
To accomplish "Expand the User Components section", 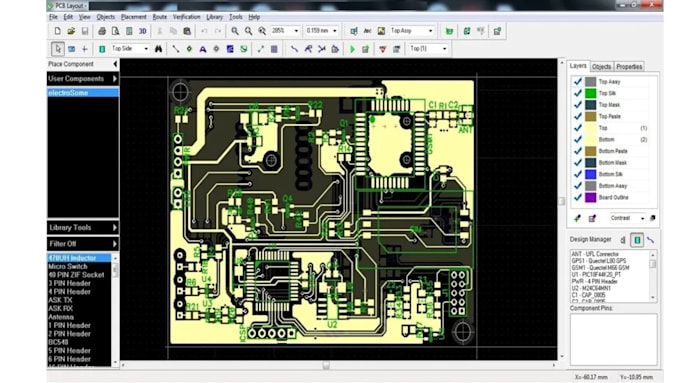I will [82, 79].
